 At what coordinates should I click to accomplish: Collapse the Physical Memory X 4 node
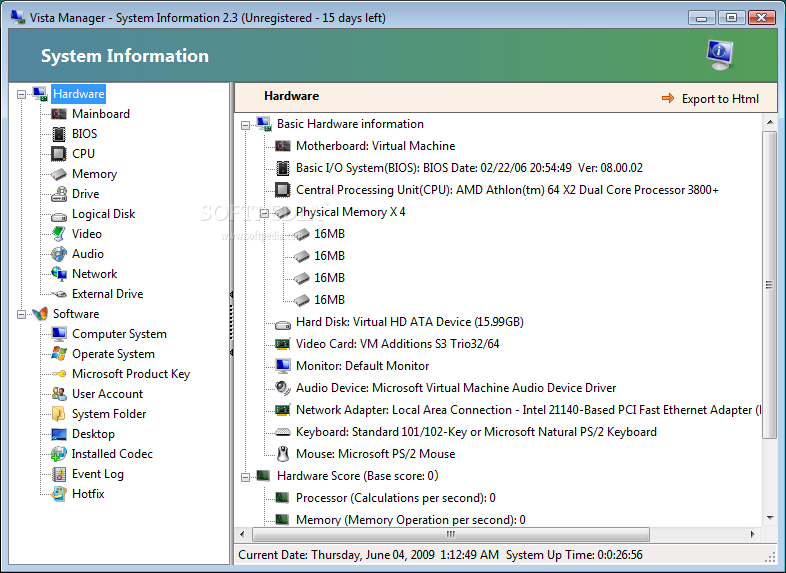click(265, 212)
